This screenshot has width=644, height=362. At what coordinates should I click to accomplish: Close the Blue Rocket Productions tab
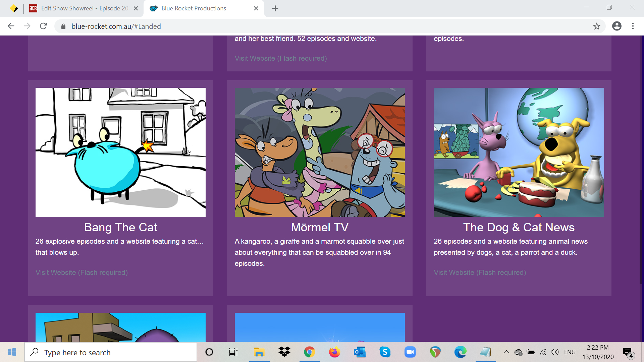pyautogui.click(x=256, y=8)
